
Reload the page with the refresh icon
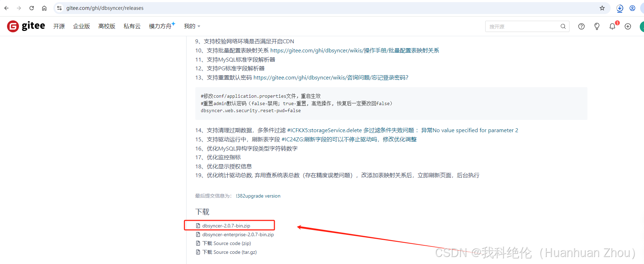pyautogui.click(x=32, y=8)
